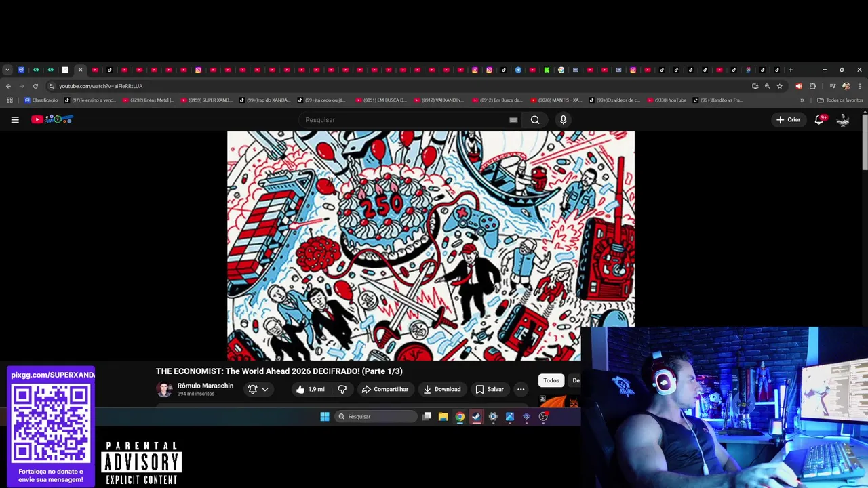The image size is (868, 488).
Task: Reload the current page
Action: [x=35, y=86]
